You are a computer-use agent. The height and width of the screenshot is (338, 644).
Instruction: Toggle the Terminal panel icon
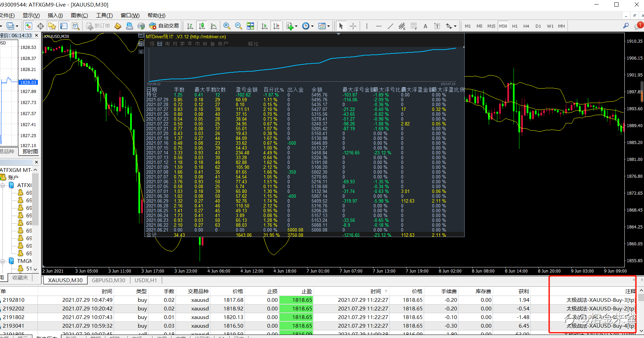pos(64,26)
